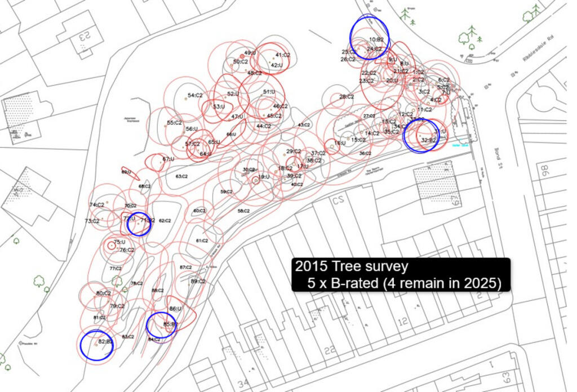Select the red circle marking tree 16:U
Viewport: 577px width, 392px height.
339,143
